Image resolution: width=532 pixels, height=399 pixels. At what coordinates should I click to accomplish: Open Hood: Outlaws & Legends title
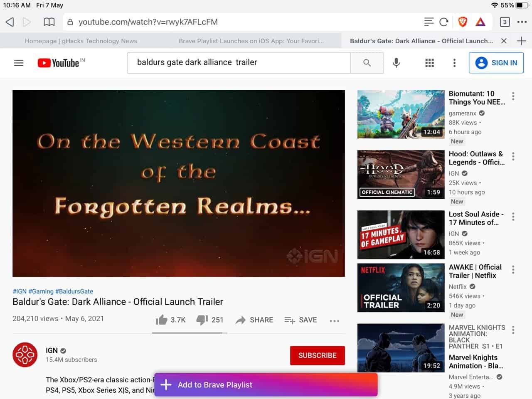click(477, 158)
